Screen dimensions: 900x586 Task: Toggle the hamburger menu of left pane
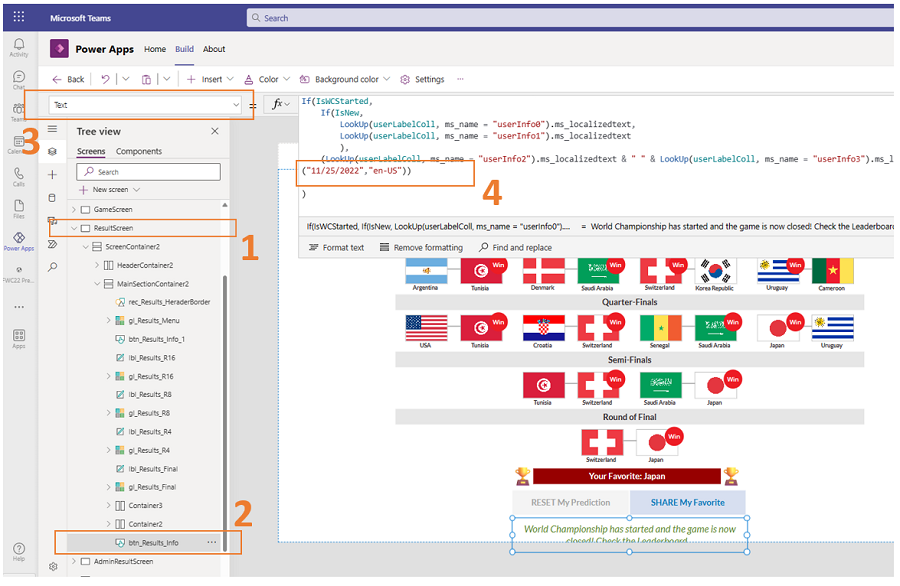[52, 129]
